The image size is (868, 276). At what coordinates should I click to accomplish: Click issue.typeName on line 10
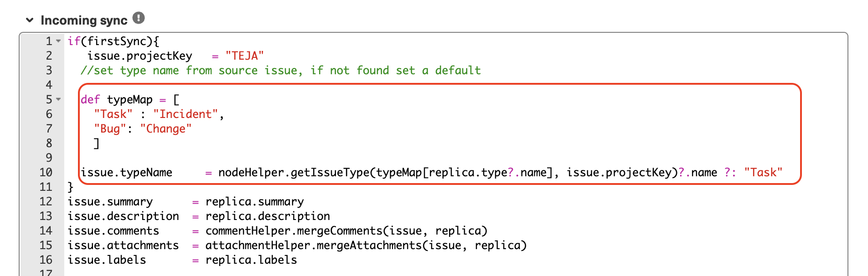127,172
